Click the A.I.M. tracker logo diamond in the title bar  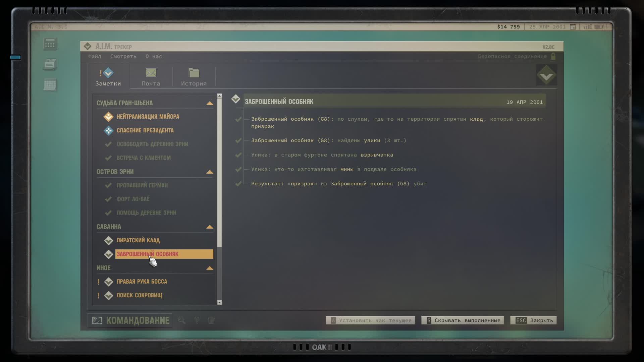[x=88, y=46]
